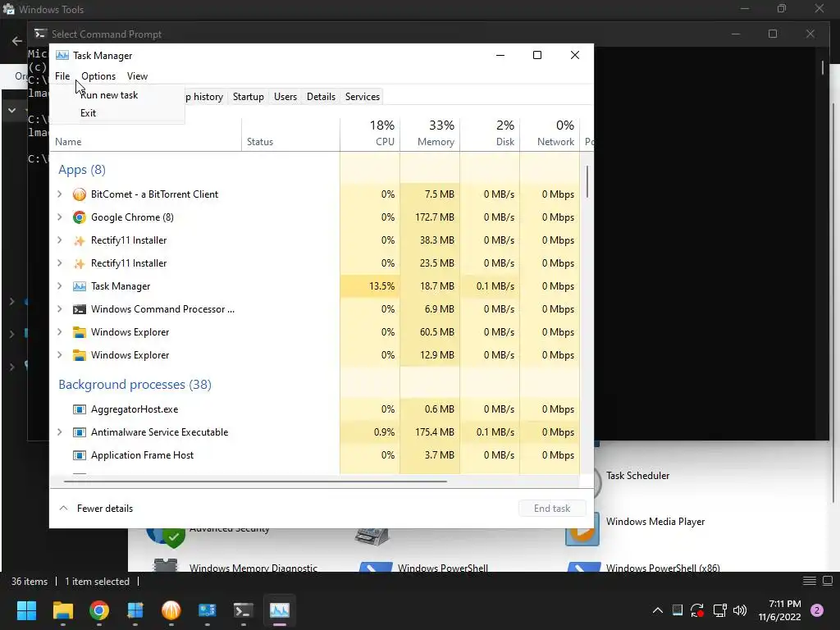
Task: Click the AggregatorHost.exe process icon
Action: 80,409
